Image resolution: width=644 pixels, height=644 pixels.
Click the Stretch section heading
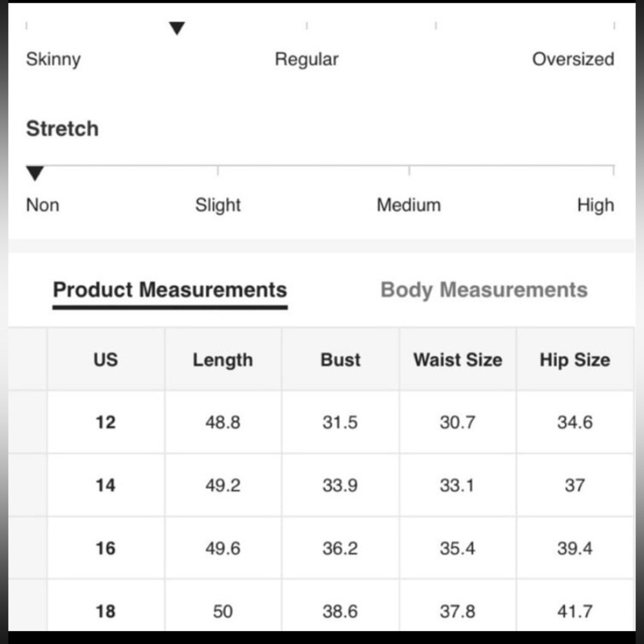coord(62,129)
